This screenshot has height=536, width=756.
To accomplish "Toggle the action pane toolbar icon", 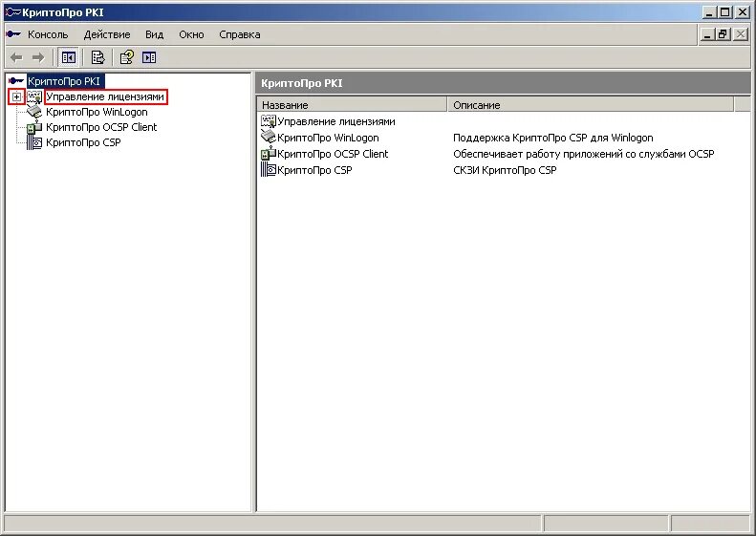I will [149, 58].
